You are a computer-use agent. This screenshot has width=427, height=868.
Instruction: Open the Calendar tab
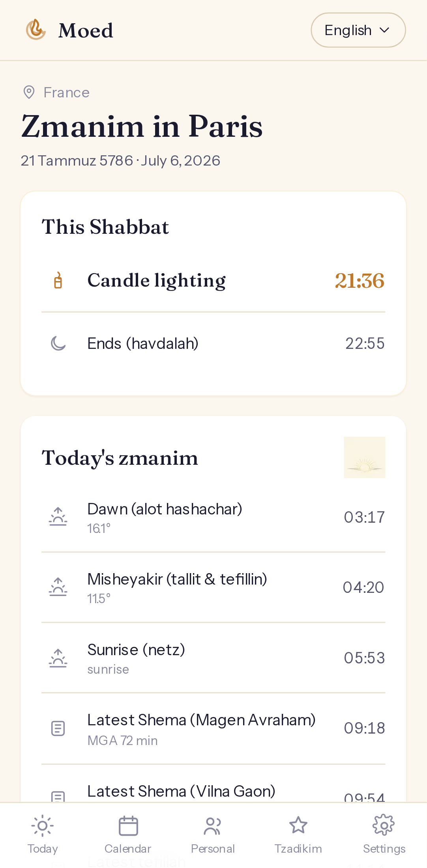pos(128,834)
